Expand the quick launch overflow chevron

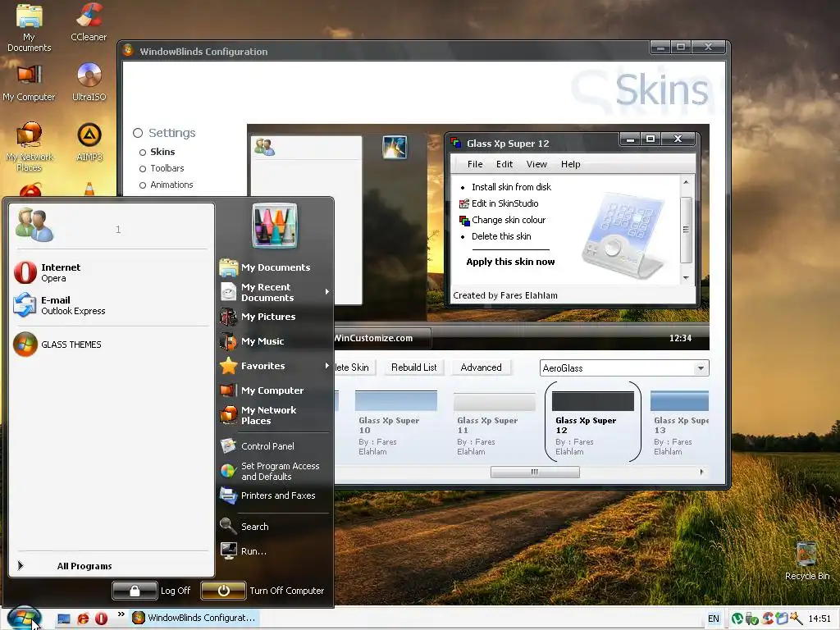121,614
